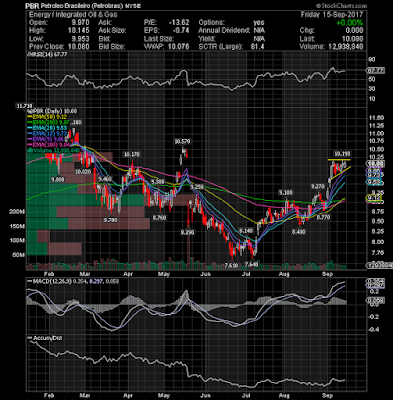Click the 10.570 peak price label in May
The image size is (393, 400).
(182, 142)
